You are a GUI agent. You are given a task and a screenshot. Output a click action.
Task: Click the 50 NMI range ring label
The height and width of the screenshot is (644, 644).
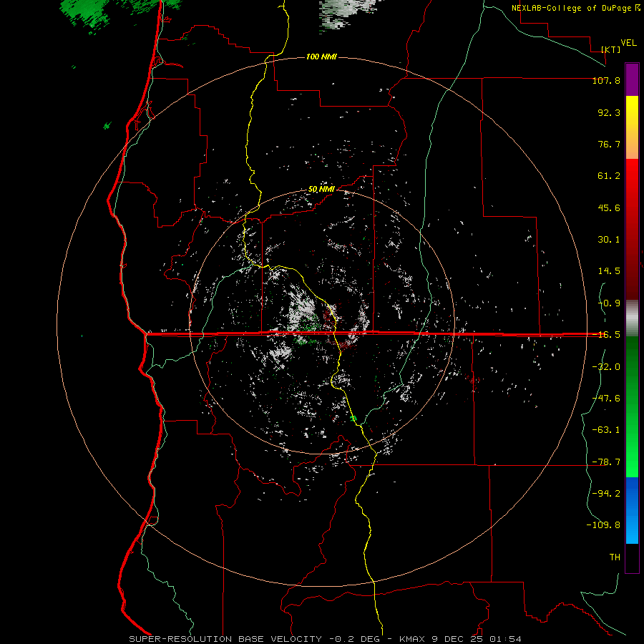click(321, 190)
